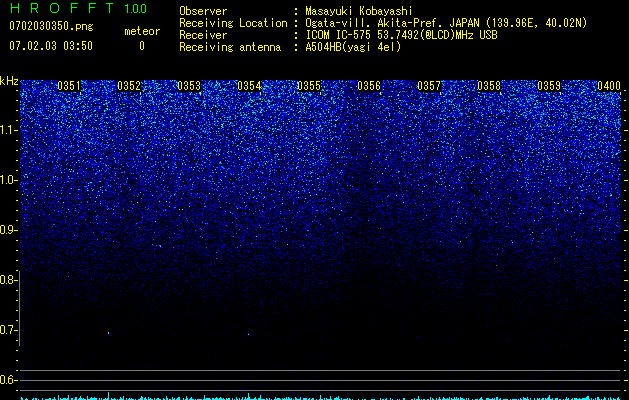The image size is (629, 400).
Task: Click the 1.0 kHz axis label
Action: tap(9, 180)
